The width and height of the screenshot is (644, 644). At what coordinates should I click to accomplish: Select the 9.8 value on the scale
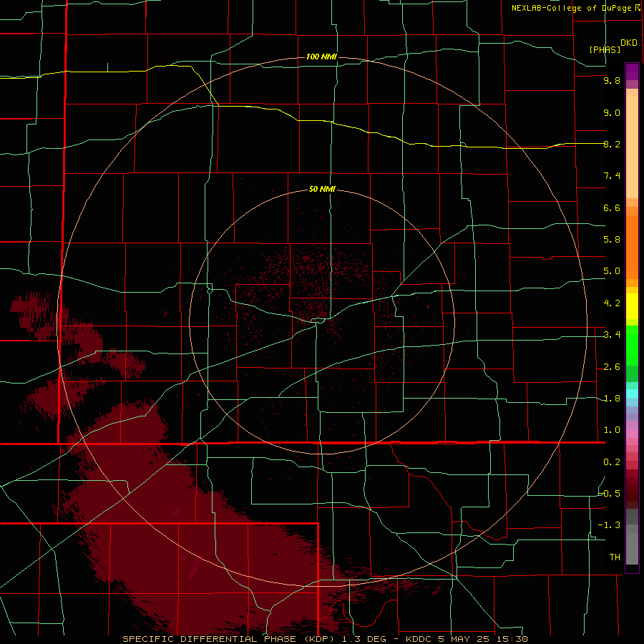(612, 80)
